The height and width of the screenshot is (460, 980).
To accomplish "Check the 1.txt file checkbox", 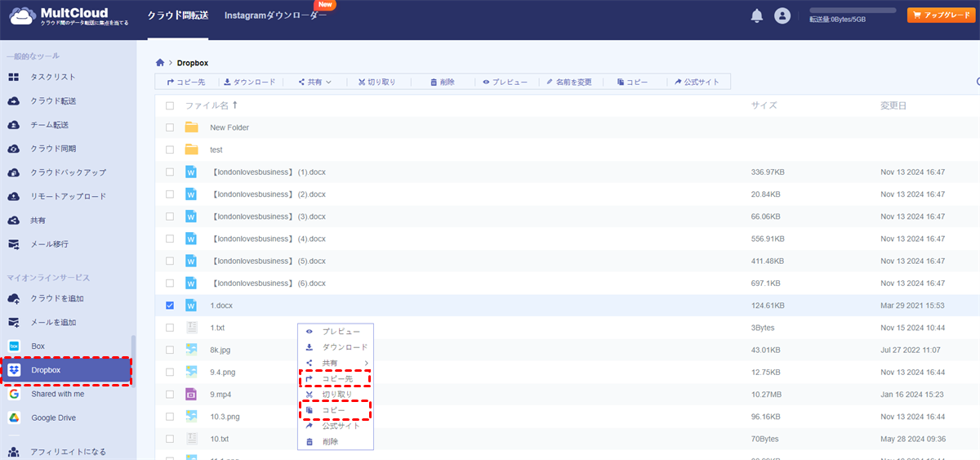I will [170, 328].
